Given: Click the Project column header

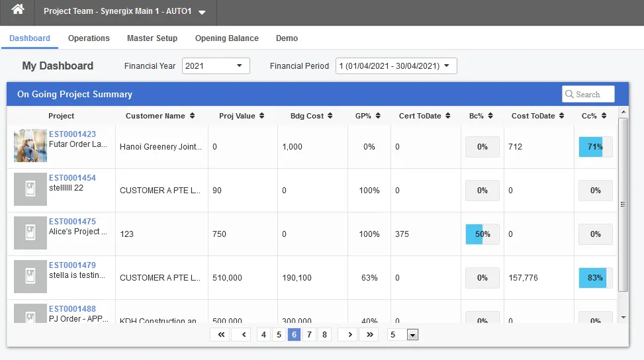Looking at the screenshot, I should click(61, 116).
